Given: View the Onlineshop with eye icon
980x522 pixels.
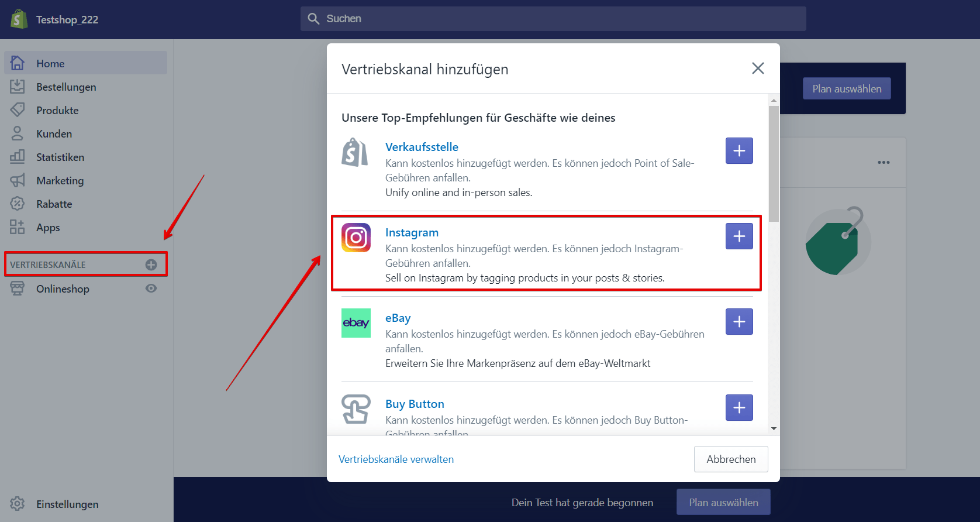Looking at the screenshot, I should (x=151, y=289).
